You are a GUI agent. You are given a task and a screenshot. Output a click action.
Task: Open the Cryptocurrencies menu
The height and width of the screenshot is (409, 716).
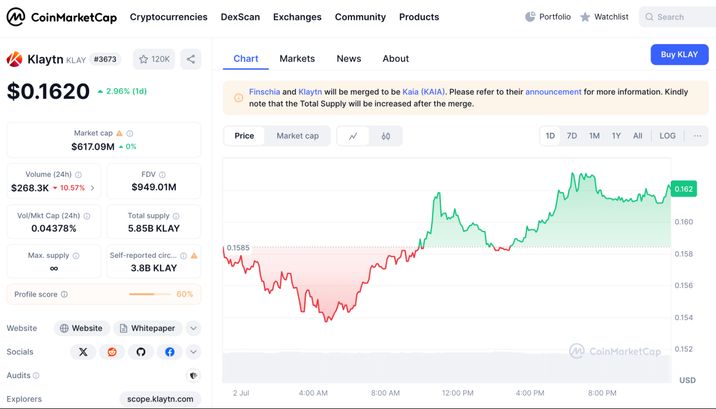point(168,17)
